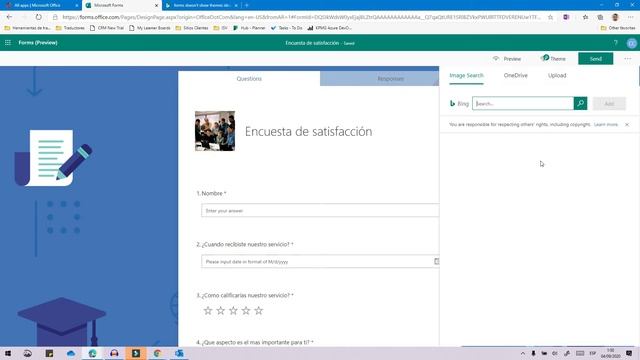View the site lock icon info
Screen dimensions: 640x360
55,17
